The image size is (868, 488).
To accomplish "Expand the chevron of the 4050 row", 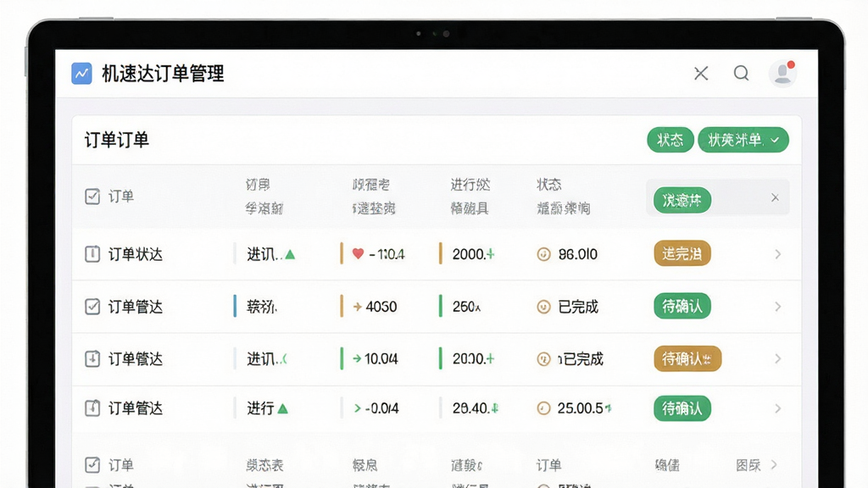I will pyautogui.click(x=778, y=307).
